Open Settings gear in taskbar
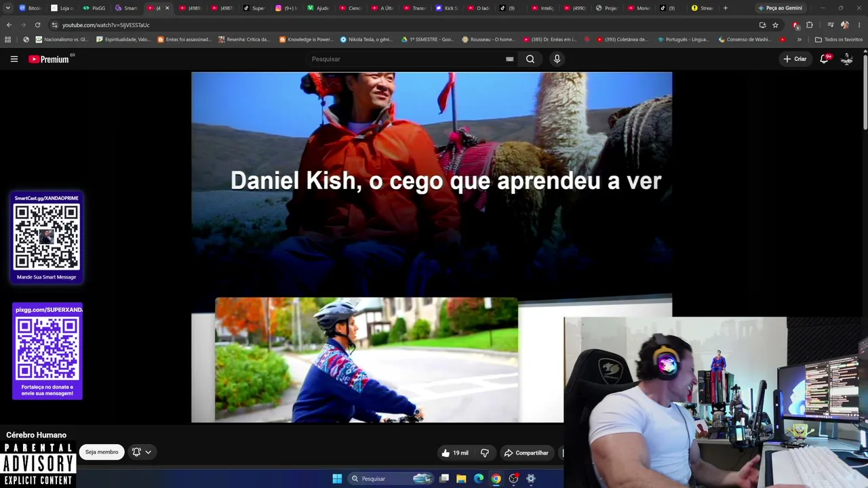The height and width of the screenshot is (488, 868). coord(531,479)
